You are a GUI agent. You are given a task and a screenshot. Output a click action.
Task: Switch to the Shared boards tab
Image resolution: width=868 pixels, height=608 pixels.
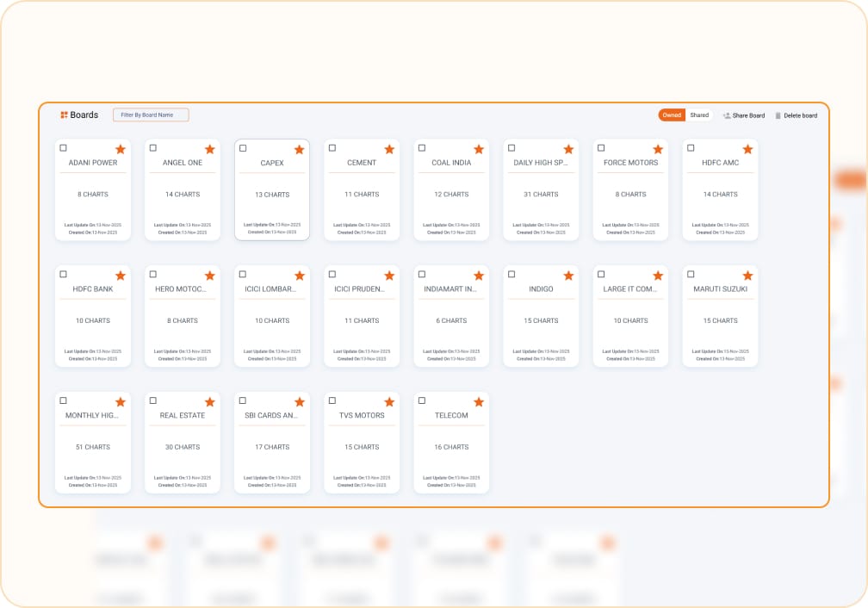[x=699, y=115]
